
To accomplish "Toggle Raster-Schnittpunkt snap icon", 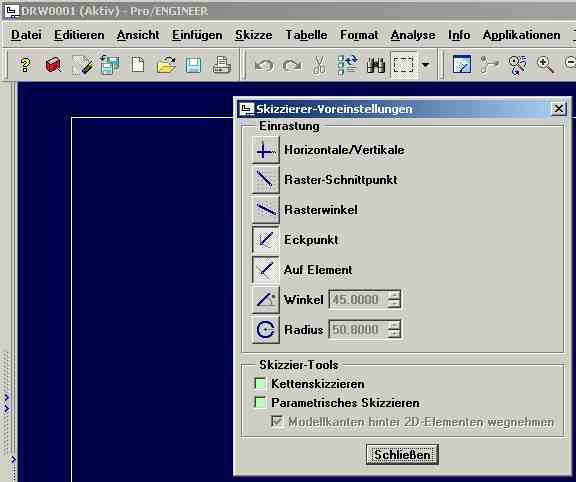I will (x=266, y=180).
